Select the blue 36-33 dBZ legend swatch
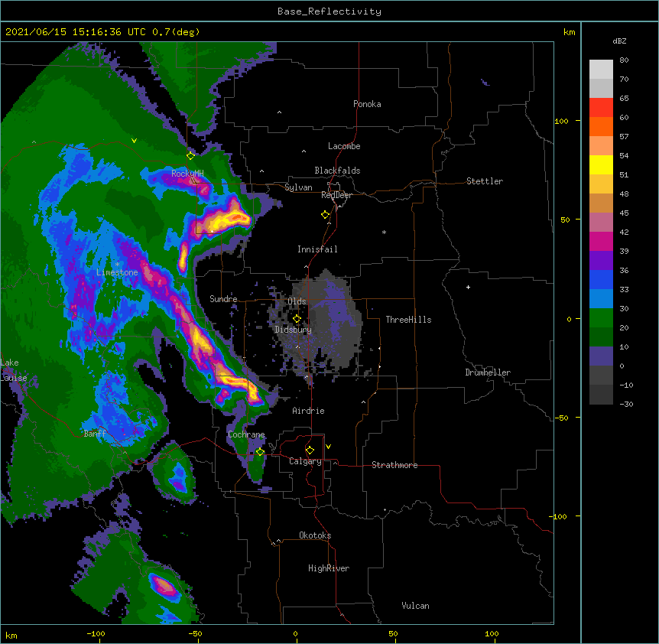659x644 pixels. coord(601,279)
